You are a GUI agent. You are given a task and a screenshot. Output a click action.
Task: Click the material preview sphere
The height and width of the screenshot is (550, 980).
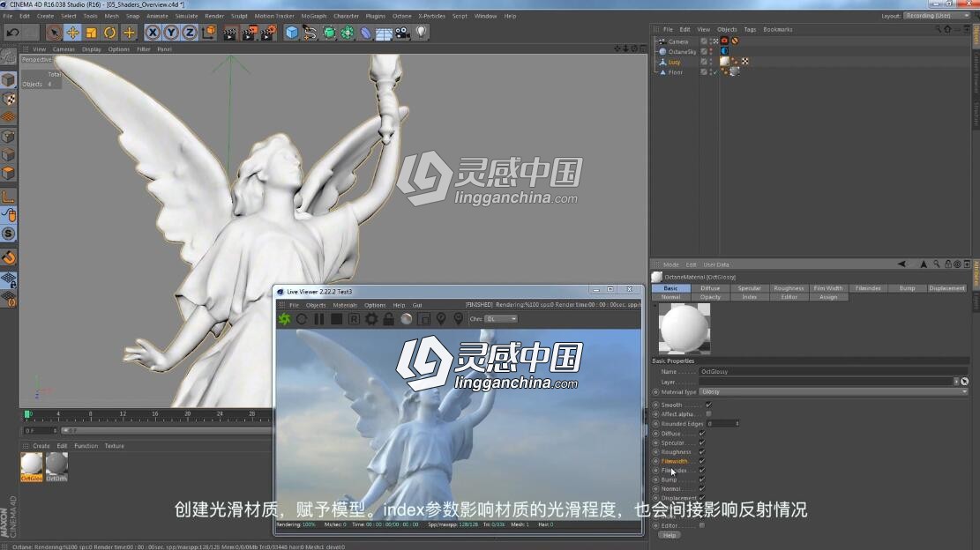click(x=685, y=329)
